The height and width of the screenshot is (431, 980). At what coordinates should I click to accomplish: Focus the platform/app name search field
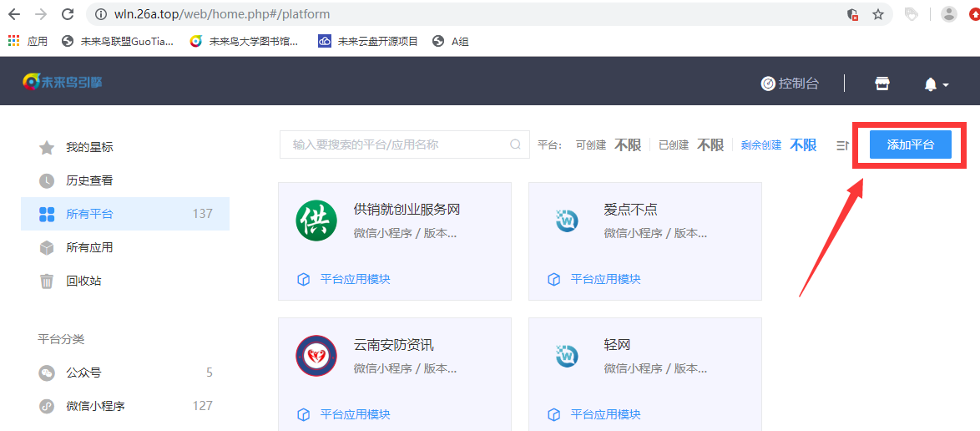[397, 145]
